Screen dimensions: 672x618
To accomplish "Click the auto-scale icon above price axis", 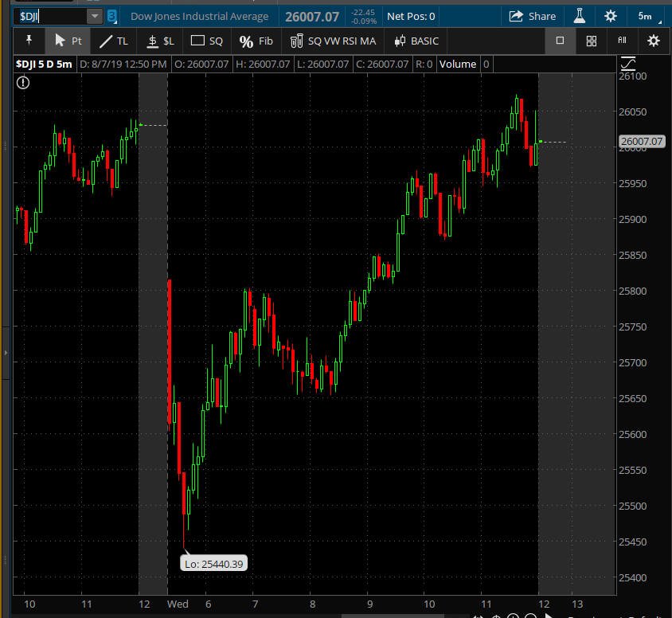I will (x=628, y=64).
